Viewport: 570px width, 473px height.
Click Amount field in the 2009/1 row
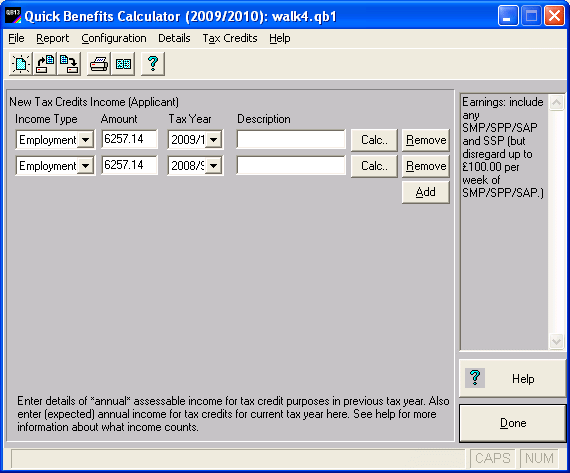coord(129,139)
